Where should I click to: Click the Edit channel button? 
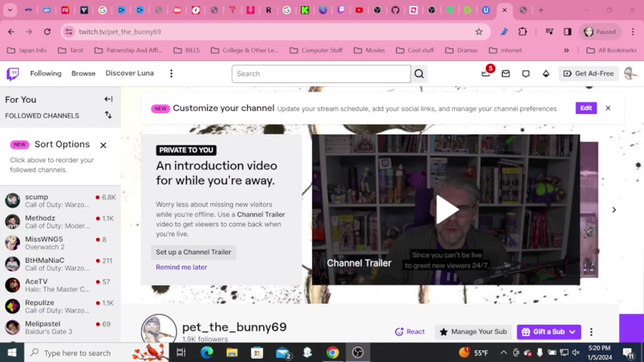coord(586,108)
